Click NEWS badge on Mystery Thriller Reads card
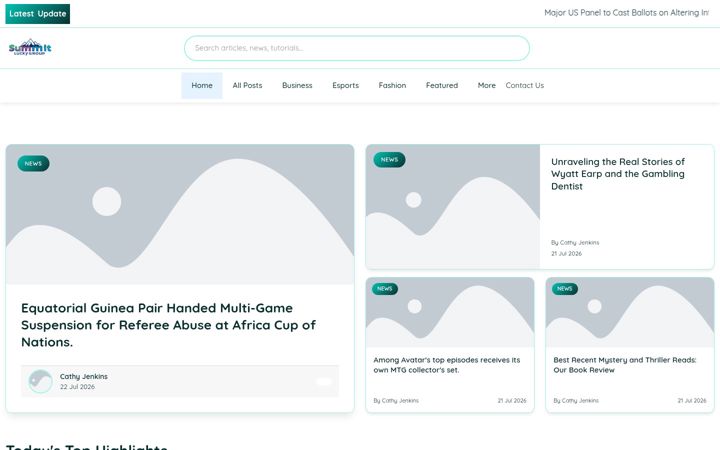The width and height of the screenshot is (720, 450). [565, 289]
